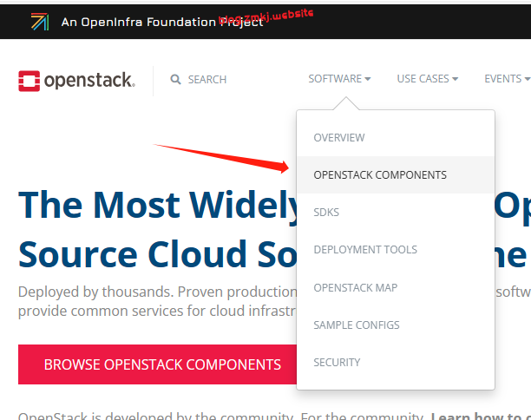Select SAMPLE CONFIGS menu entry
The height and width of the screenshot is (420, 531).
tap(396, 325)
